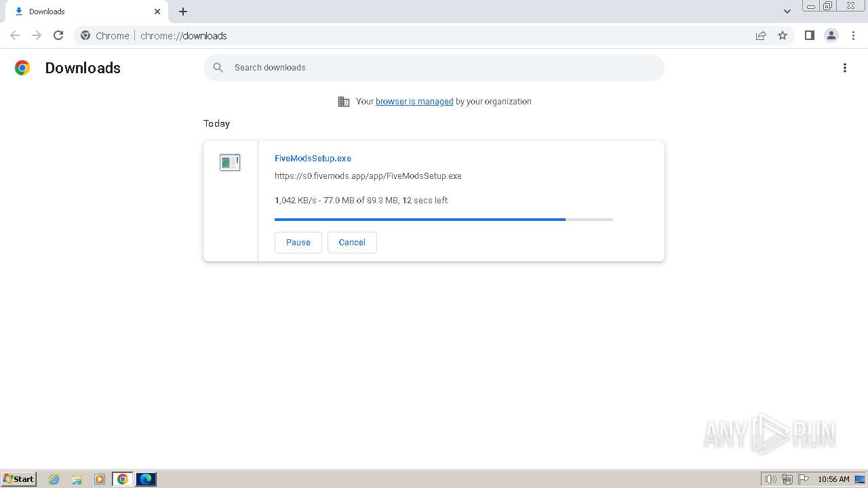Click the show desktop tray icon
This screenshot has width=868, height=488.
pos(860,479)
